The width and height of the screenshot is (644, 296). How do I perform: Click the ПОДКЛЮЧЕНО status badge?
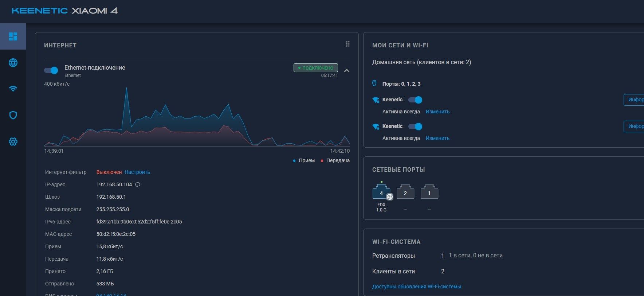click(x=316, y=68)
